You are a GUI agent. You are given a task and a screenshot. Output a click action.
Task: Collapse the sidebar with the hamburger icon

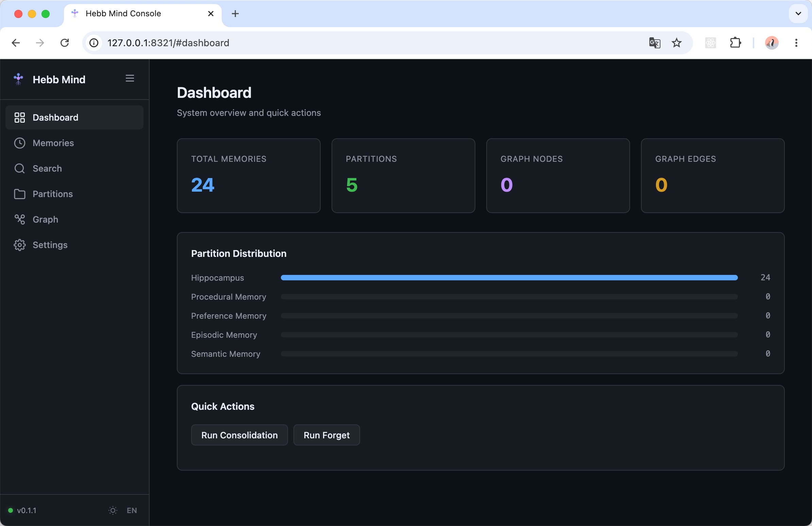pyautogui.click(x=130, y=78)
